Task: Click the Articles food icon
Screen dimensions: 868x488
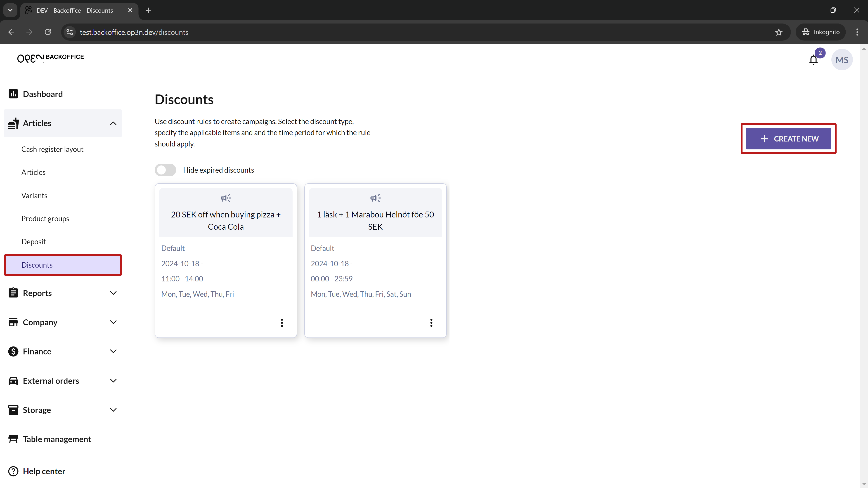Action: [x=13, y=123]
